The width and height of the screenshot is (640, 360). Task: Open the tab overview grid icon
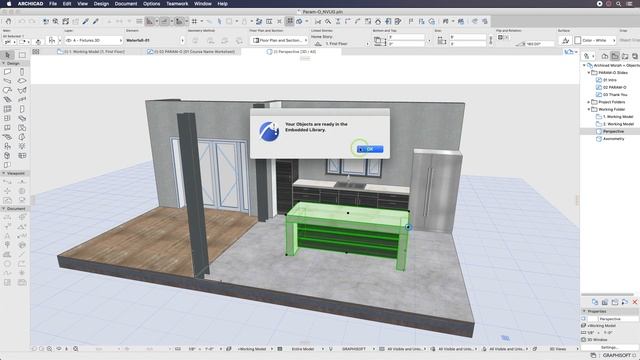tap(36, 52)
